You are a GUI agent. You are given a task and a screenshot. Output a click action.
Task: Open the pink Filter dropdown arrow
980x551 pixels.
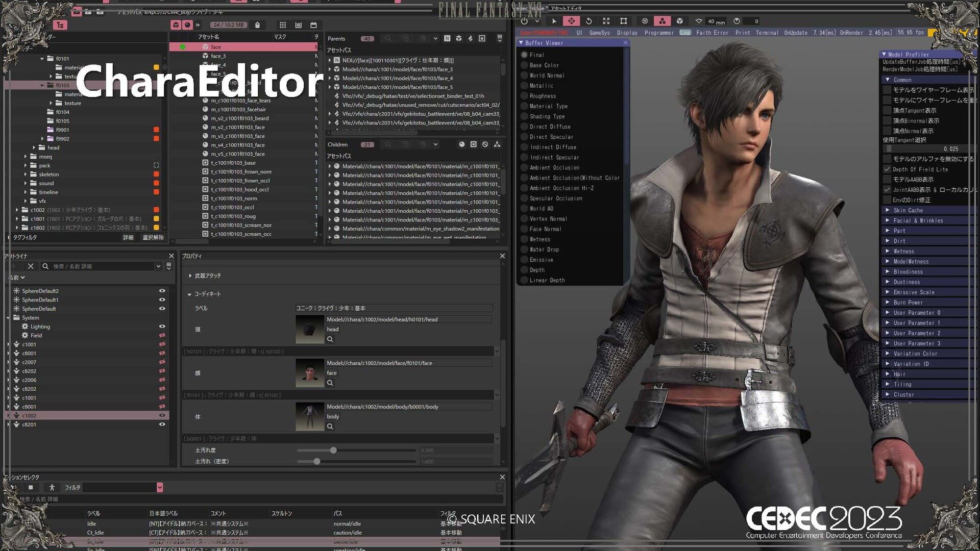(x=160, y=487)
